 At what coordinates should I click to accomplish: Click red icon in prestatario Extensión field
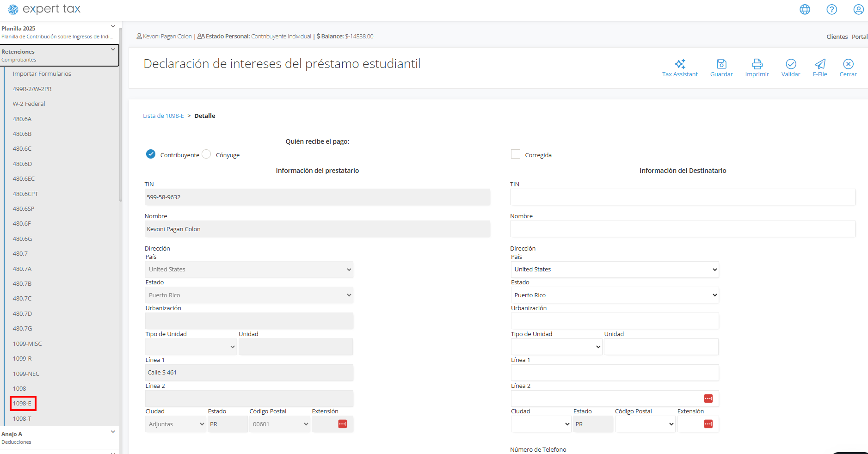pyautogui.click(x=342, y=424)
